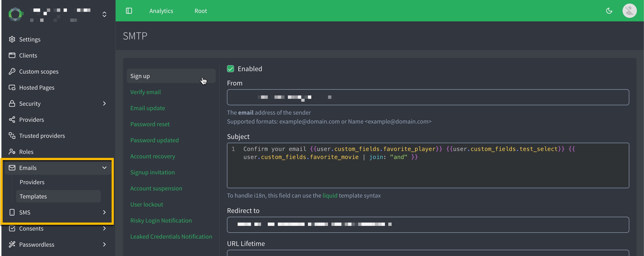Follow the liquid template syntax link

[330, 196]
